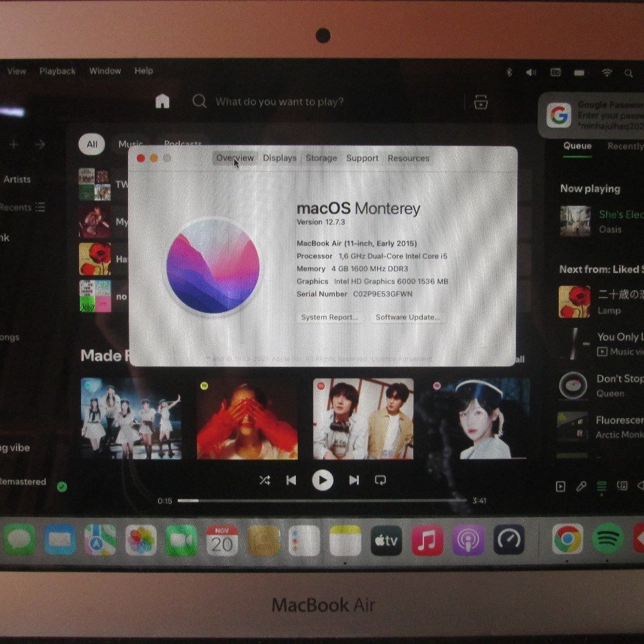The image size is (644, 644).
Task: Select the Arctic Monkeys track in queue
Action: tap(601, 427)
